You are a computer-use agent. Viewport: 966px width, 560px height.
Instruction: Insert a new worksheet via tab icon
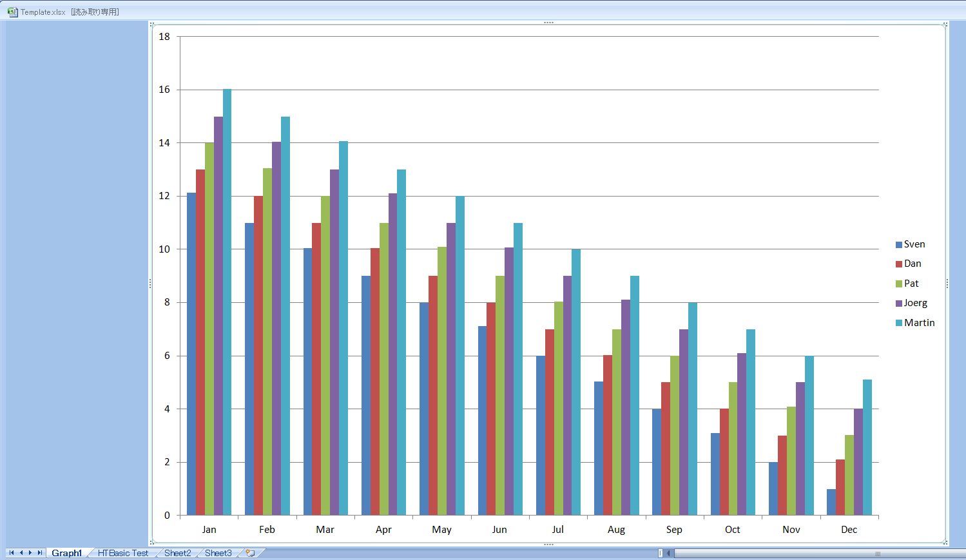point(250,553)
